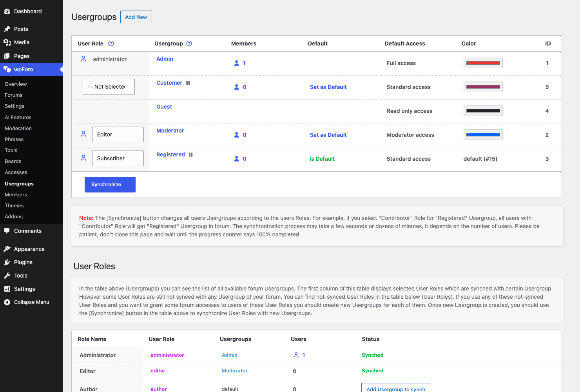Click the black Guest color swatch

point(483,111)
